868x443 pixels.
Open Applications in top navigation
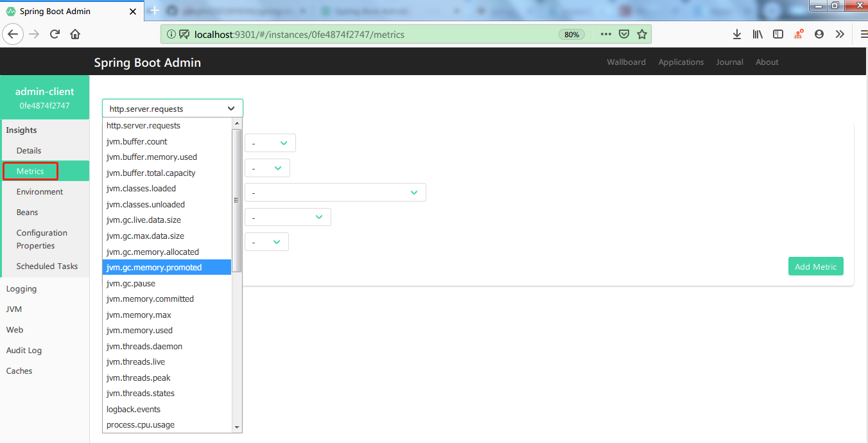pos(681,62)
